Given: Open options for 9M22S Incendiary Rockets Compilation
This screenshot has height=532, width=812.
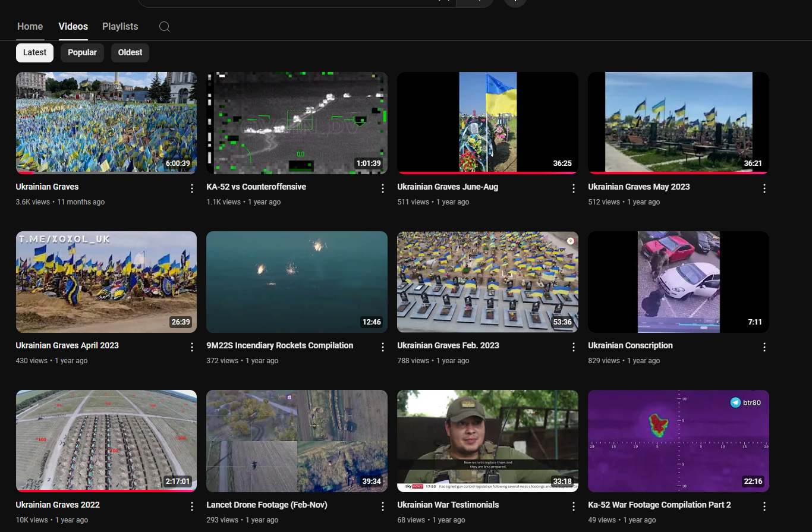Looking at the screenshot, I should click(383, 347).
